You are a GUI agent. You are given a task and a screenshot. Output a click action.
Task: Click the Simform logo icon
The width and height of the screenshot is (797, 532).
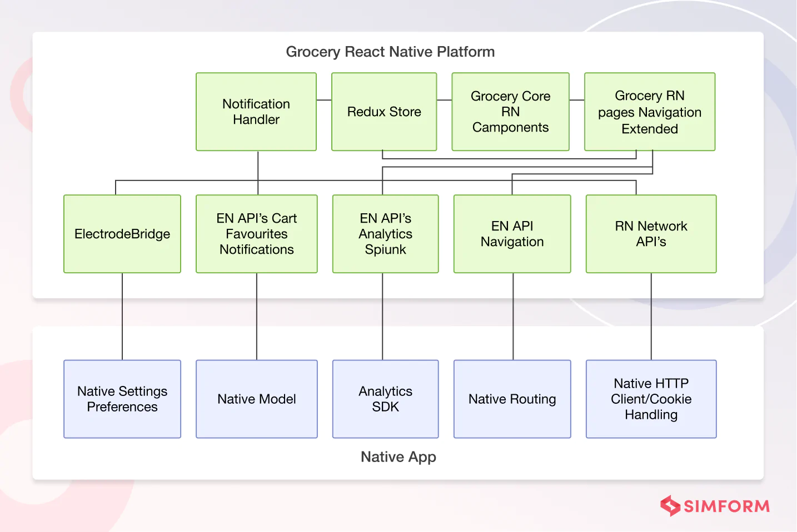(670, 506)
